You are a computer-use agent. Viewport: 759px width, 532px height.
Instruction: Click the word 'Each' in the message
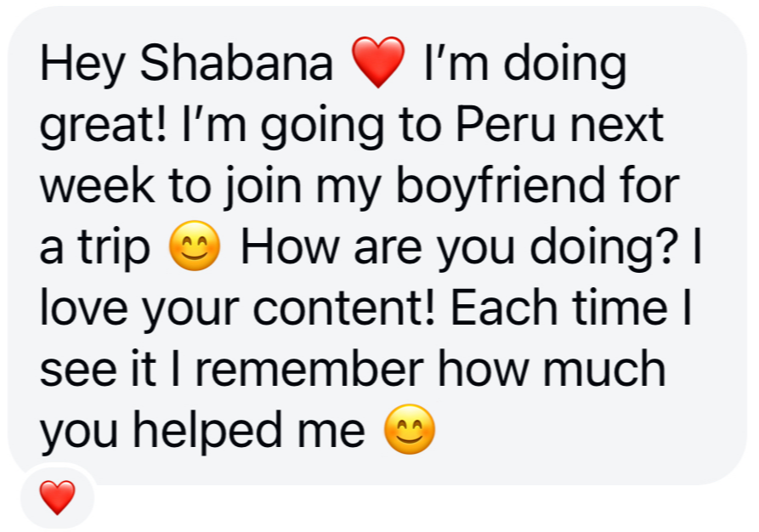tap(504, 308)
